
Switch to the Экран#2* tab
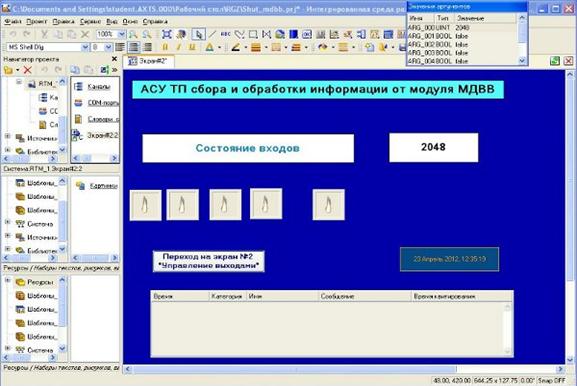148,61
